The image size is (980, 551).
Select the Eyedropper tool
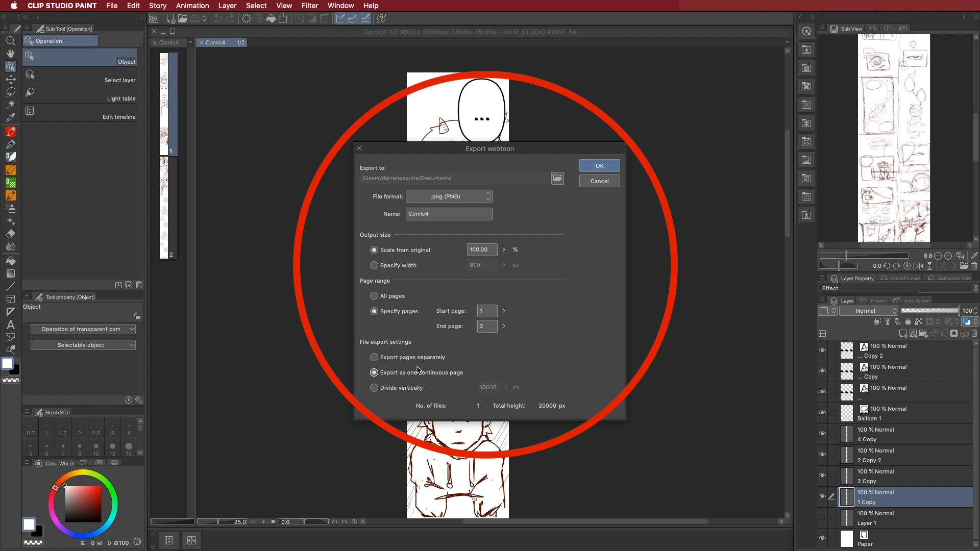pyautogui.click(x=10, y=117)
